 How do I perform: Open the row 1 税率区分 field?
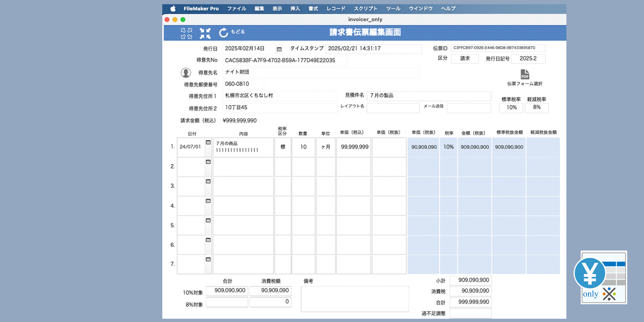(x=283, y=147)
